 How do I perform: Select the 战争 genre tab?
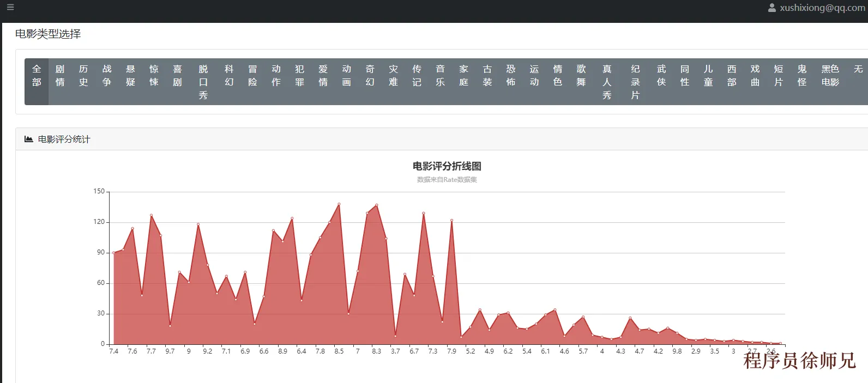coord(107,82)
